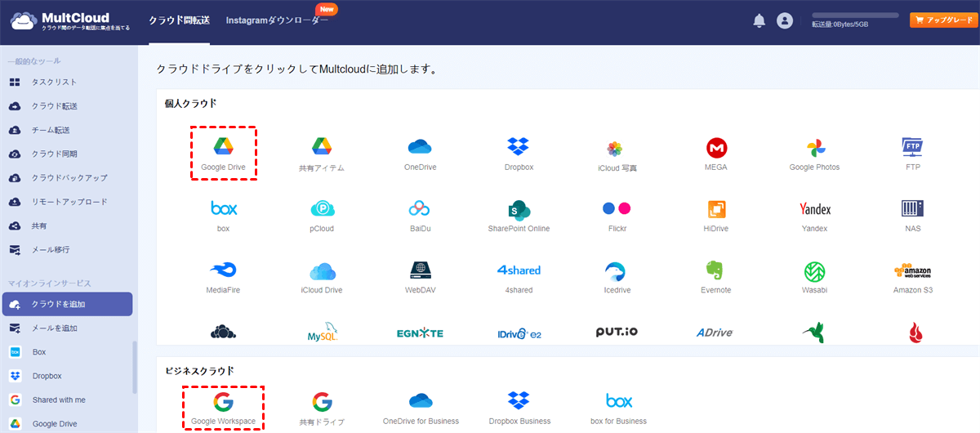Select BaiDu cloud
Viewport: 980px width, 433px height.
[x=420, y=215]
